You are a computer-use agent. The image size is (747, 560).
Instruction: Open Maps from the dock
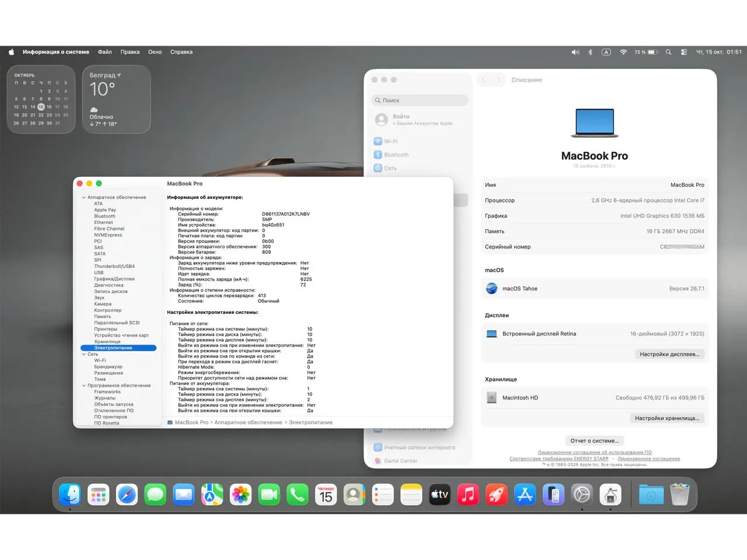coord(212,495)
